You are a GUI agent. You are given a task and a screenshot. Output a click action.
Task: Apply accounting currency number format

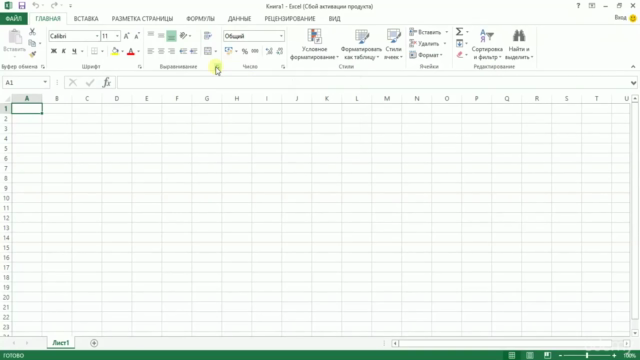pyautogui.click(x=229, y=51)
